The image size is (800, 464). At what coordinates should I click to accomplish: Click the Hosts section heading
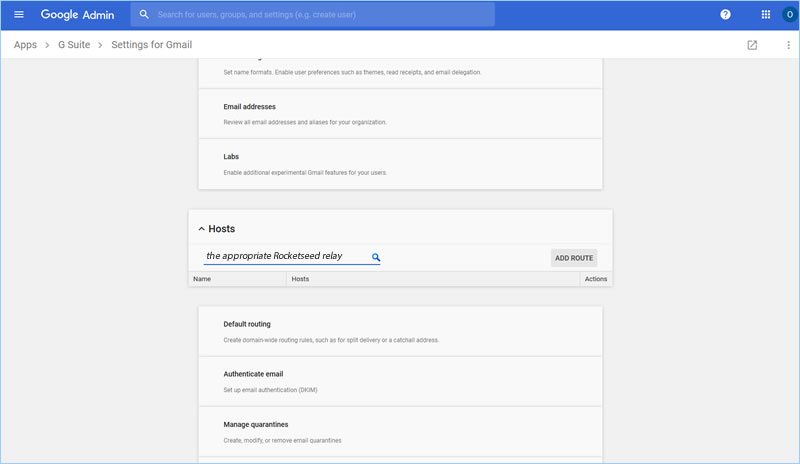(221, 229)
